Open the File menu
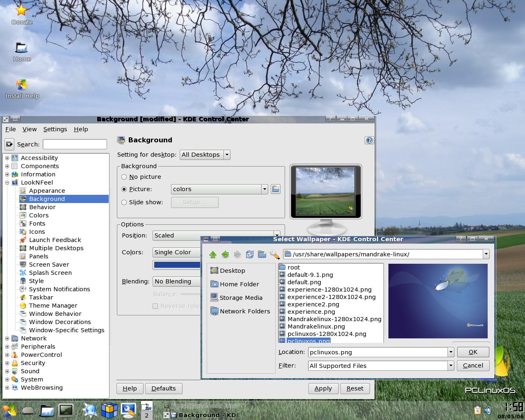The height and width of the screenshot is (420, 525). tap(10, 129)
